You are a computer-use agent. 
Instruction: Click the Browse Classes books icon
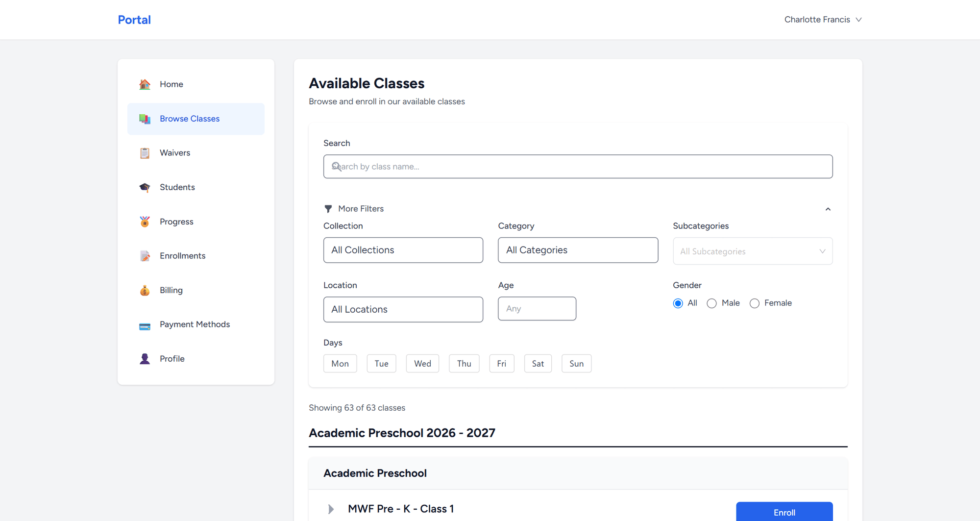click(x=145, y=119)
